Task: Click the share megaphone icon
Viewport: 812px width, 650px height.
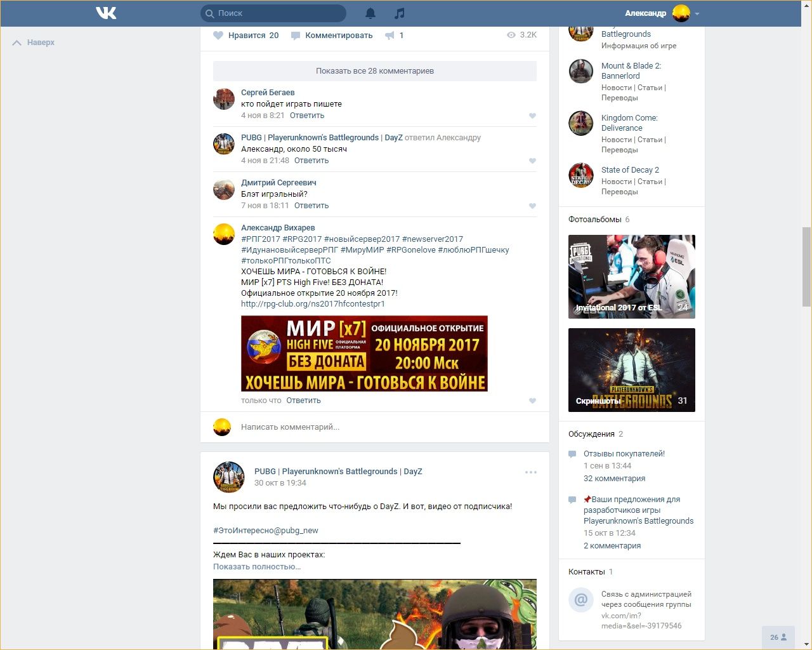Action: click(x=390, y=36)
